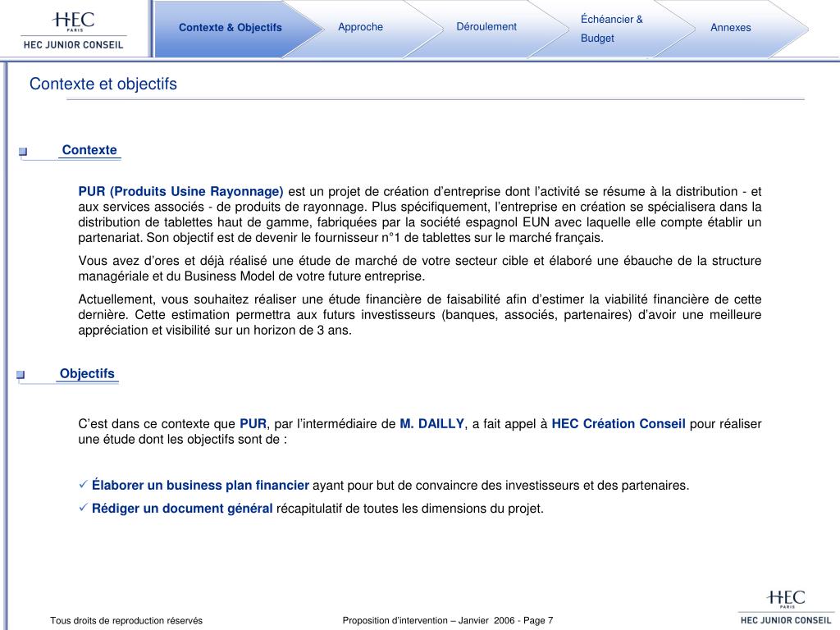The image size is (840, 630).
Task: Click the HEC Junior Conseil logo bottom-right
Action: 785,607
